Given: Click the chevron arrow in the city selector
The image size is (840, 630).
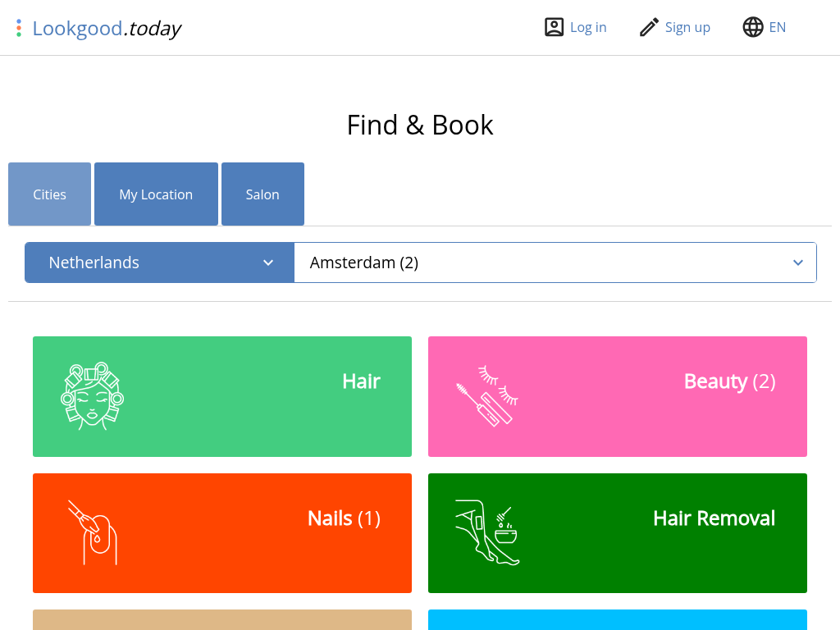Looking at the screenshot, I should (798, 262).
